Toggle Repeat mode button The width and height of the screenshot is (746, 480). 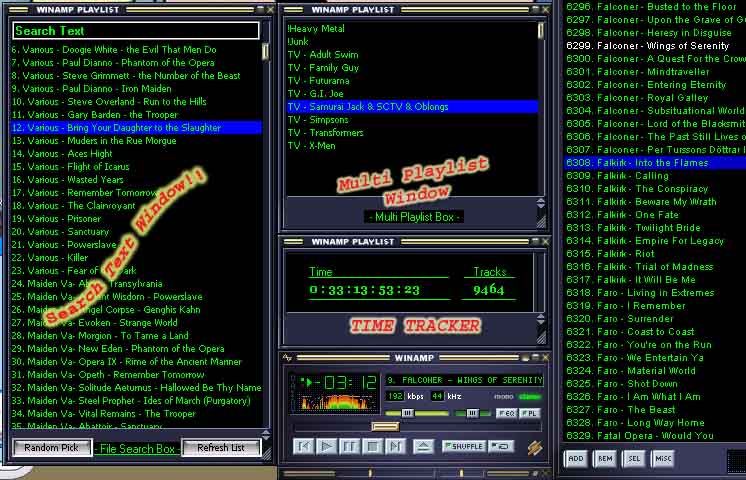pyautogui.click(x=501, y=446)
